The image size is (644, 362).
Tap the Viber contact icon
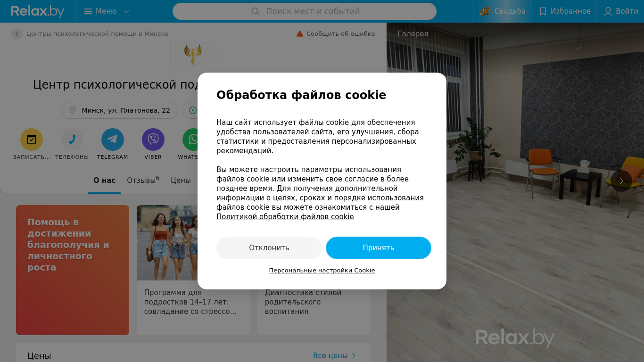pyautogui.click(x=153, y=140)
